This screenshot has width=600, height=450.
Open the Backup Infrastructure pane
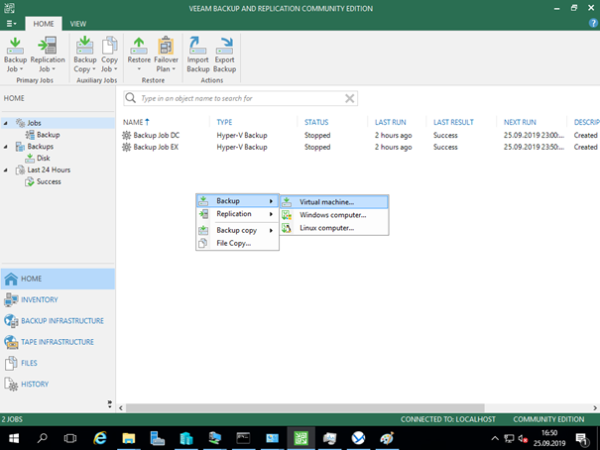tap(62, 320)
